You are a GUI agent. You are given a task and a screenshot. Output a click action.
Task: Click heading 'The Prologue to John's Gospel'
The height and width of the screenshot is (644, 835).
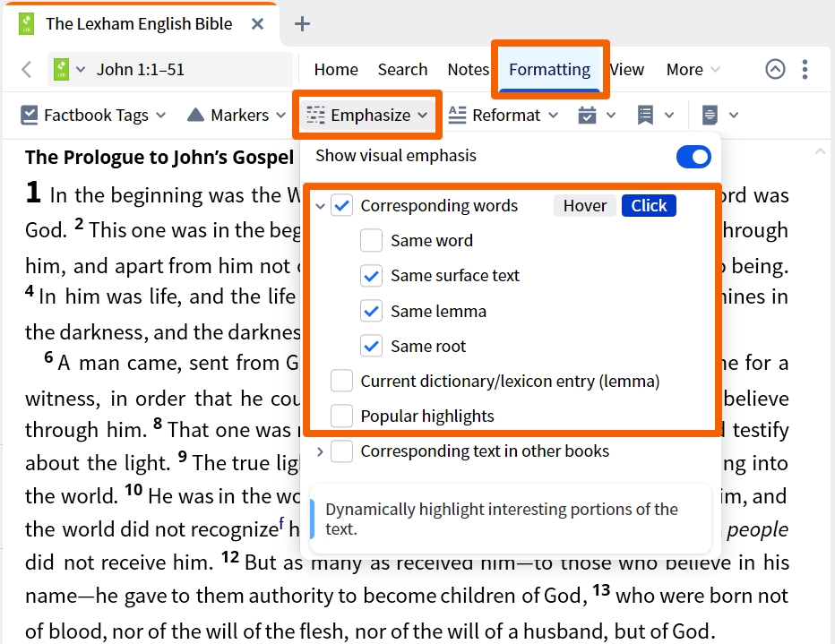click(159, 158)
